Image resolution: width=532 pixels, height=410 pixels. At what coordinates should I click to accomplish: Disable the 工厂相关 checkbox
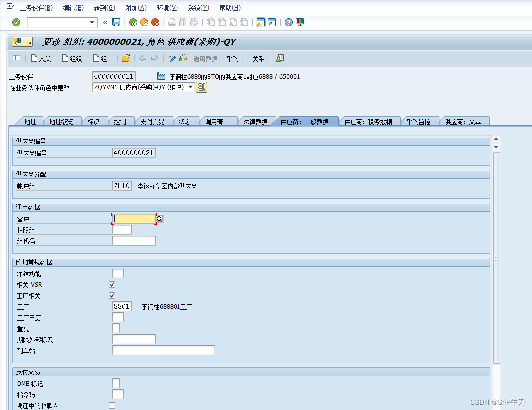pyautogui.click(x=112, y=295)
